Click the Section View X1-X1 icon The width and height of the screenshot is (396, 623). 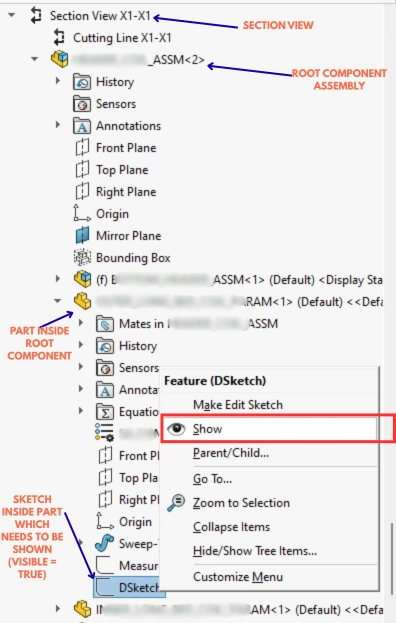click(x=36, y=15)
